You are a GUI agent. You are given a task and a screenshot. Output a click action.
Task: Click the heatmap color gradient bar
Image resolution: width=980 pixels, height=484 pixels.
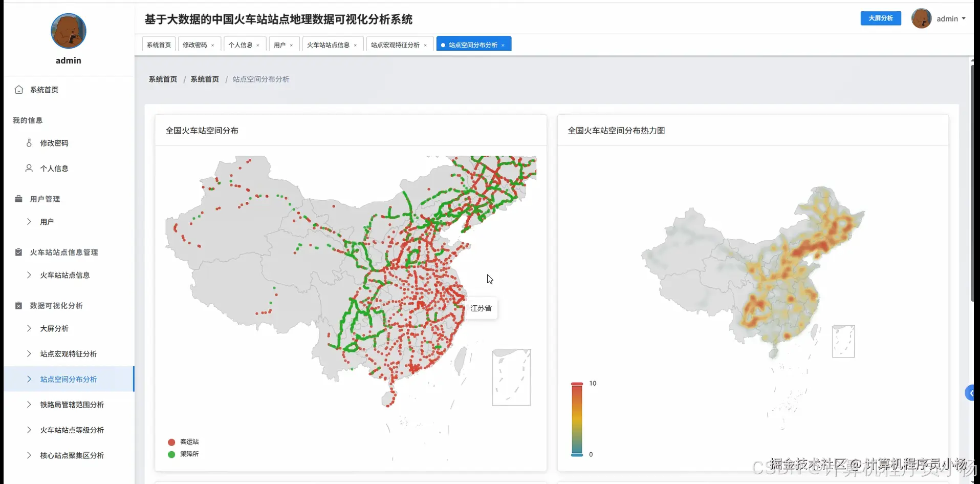(x=577, y=419)
